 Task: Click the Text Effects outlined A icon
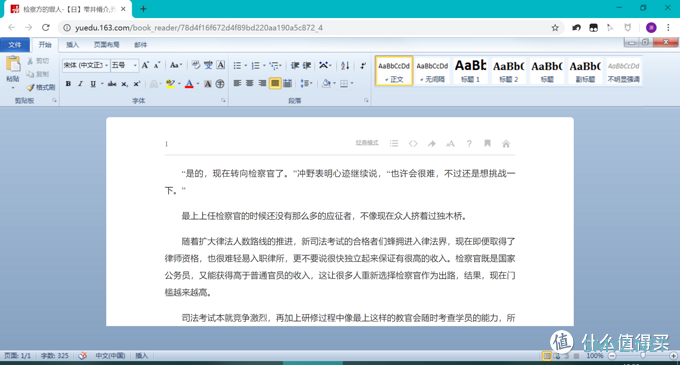(154, 84)
